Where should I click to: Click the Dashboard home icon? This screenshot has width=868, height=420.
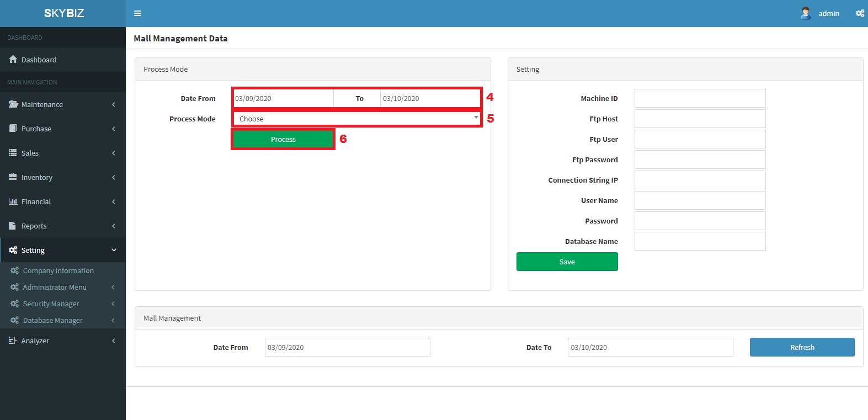tap(13, 60)
